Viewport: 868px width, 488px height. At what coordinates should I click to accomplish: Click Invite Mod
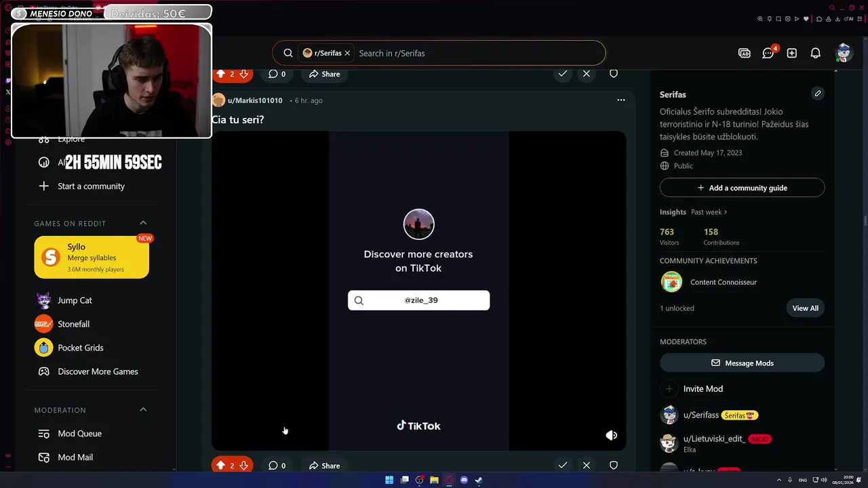pyautogui.click(x=703, y=388)
